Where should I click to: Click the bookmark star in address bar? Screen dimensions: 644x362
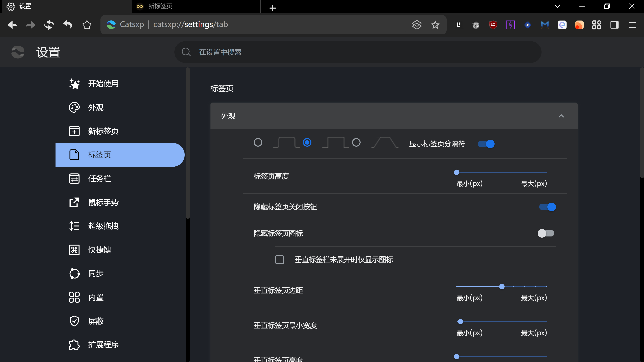click(x=435, y=25)
